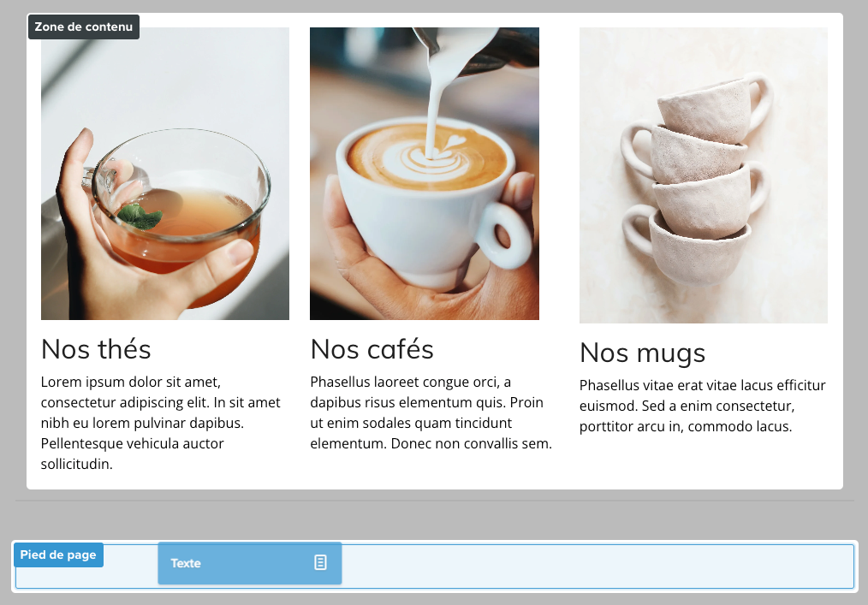Click the Phasellus laoreet paragraph under Nos cafés
The width and height of the screenshot is (868, 605).
[x=431, y=413]
